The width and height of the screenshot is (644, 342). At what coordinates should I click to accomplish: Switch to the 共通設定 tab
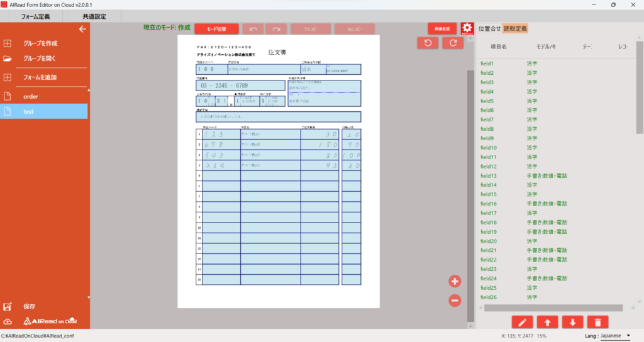[x=94, y=16]
